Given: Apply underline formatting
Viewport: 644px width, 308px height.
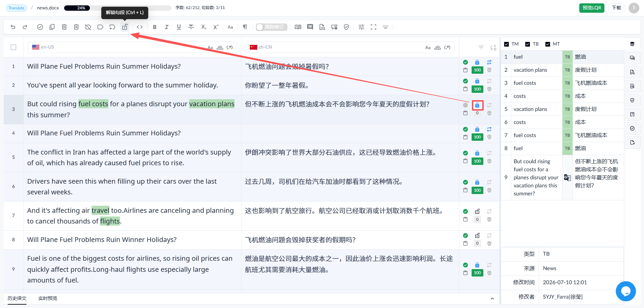Looking at the screenshot, I should pos(179,27).
